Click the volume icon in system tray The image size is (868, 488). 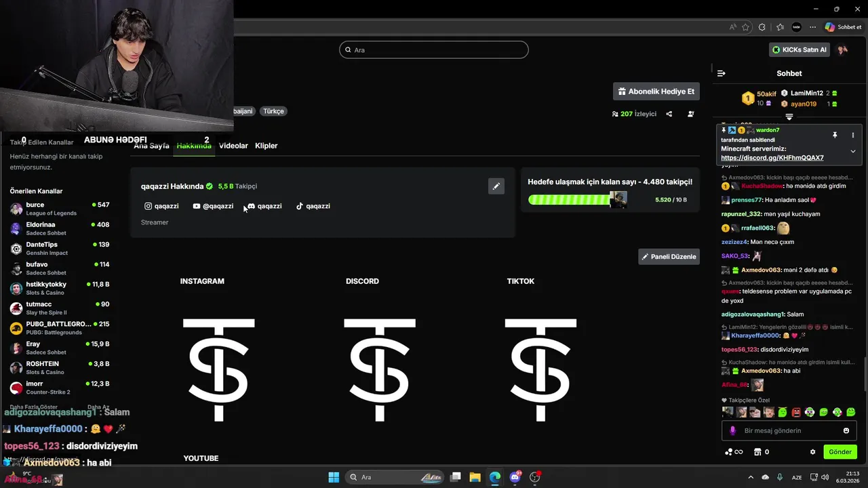825,477
